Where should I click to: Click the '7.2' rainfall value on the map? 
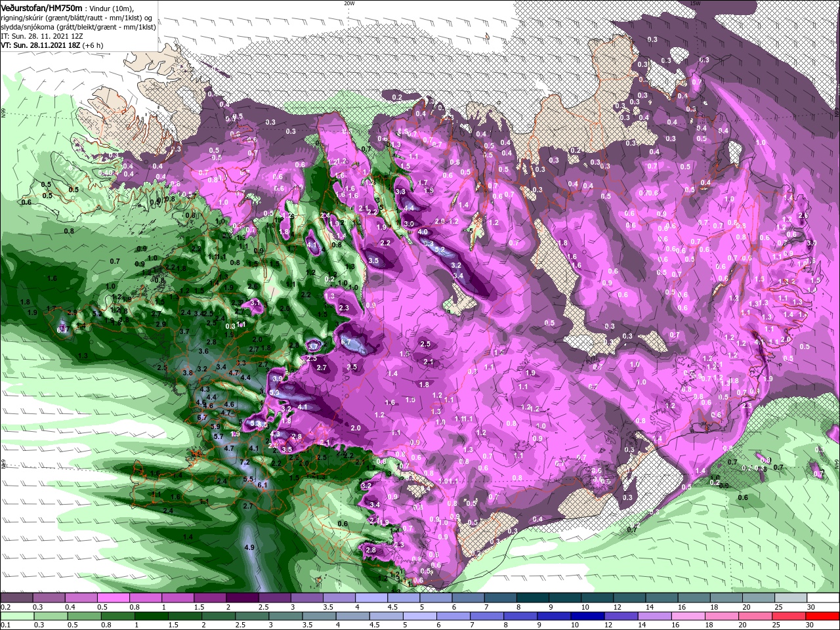[x=245, y=463]
